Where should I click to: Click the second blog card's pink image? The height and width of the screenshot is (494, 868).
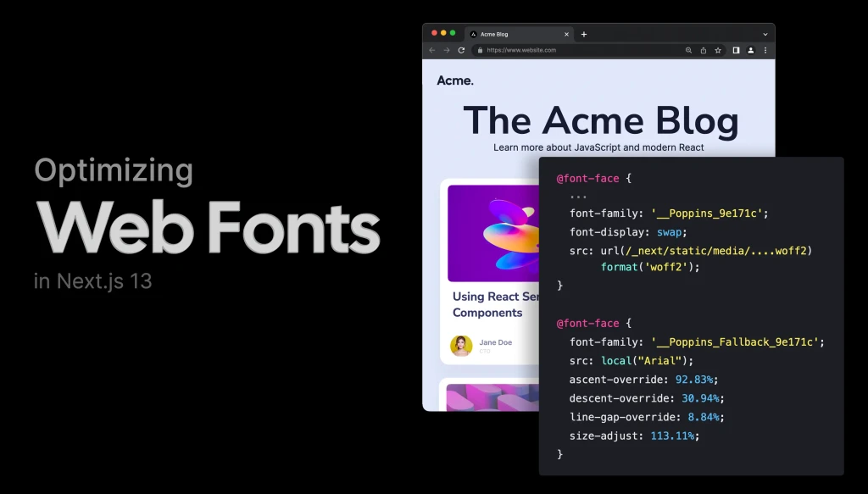(492, 397)
